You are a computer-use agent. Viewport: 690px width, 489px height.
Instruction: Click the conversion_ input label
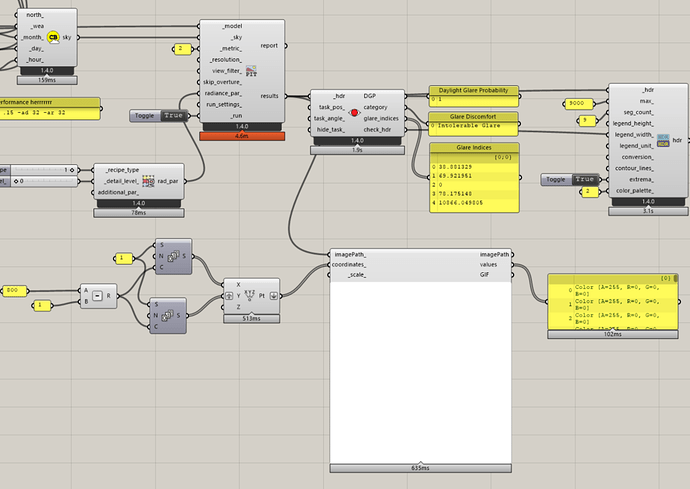click(638, 157)
